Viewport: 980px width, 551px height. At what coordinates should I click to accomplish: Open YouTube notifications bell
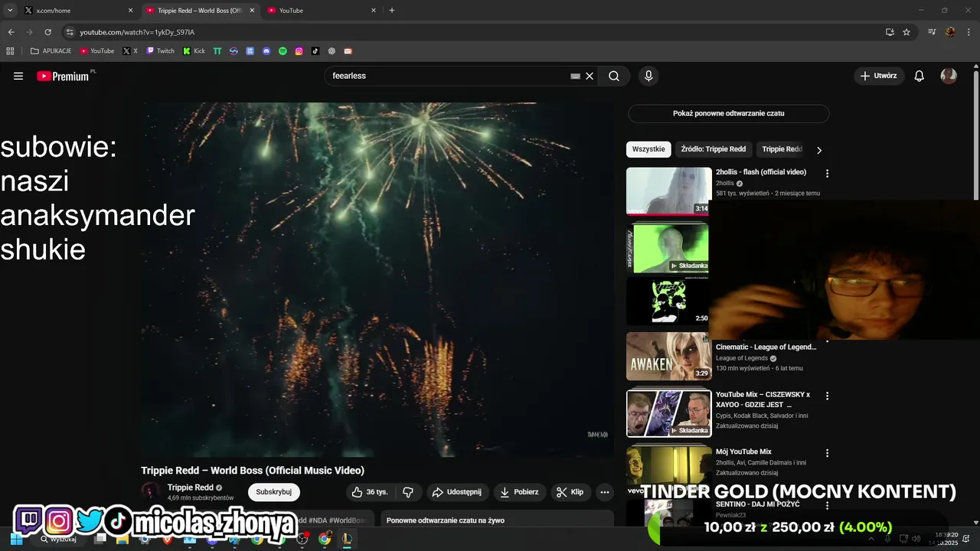coord(920,76)
